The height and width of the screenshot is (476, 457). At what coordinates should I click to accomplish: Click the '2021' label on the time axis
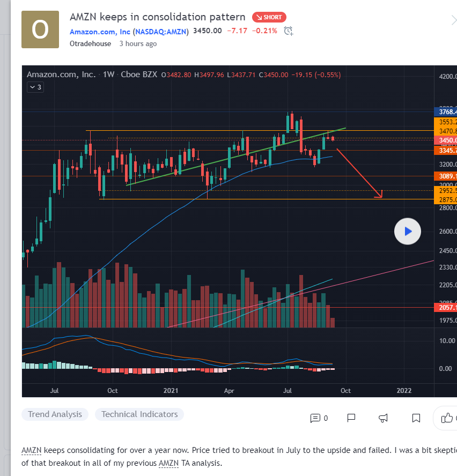[171, 391]
